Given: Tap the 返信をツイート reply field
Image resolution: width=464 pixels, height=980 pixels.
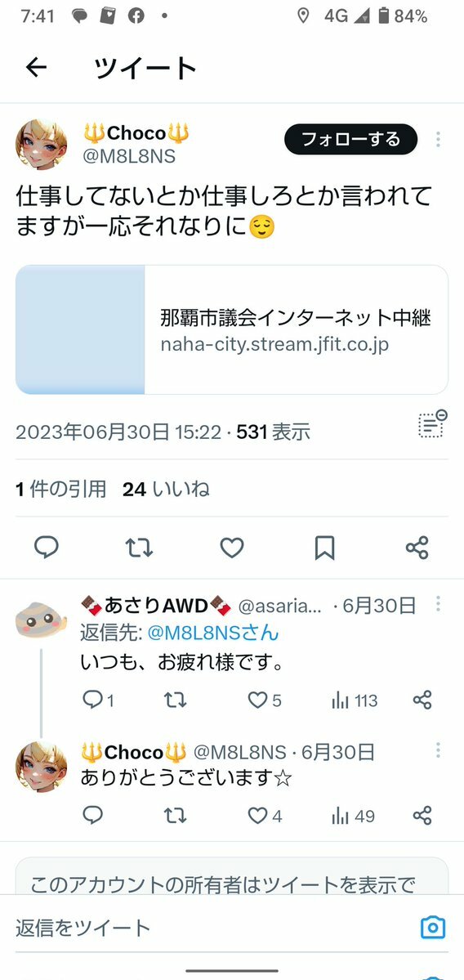Looking at the screenshot, I should [212, 928].
